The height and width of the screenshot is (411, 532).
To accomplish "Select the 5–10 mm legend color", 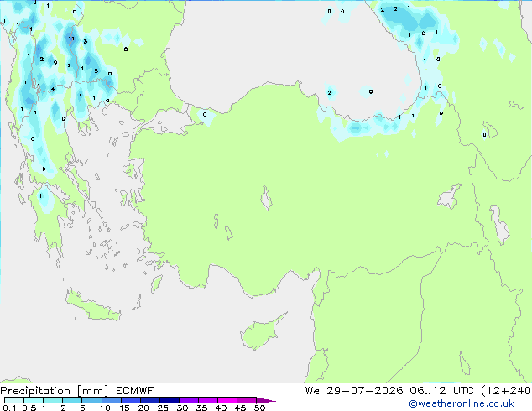I will 91,400.
